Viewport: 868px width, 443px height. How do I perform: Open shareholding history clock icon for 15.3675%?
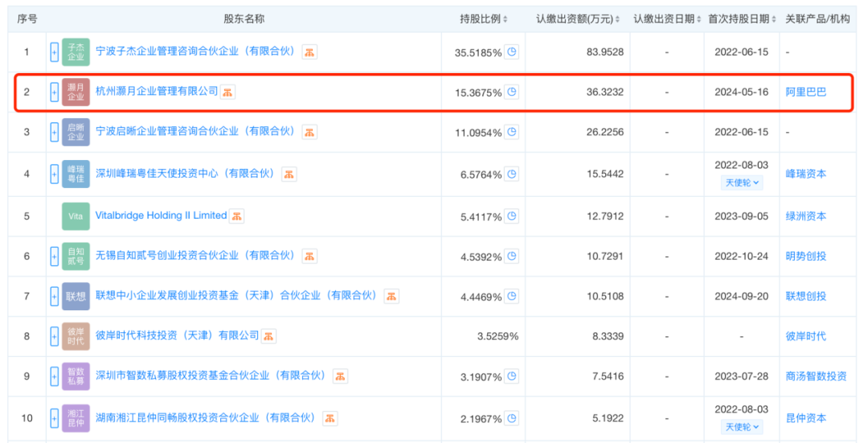[512, 92]
